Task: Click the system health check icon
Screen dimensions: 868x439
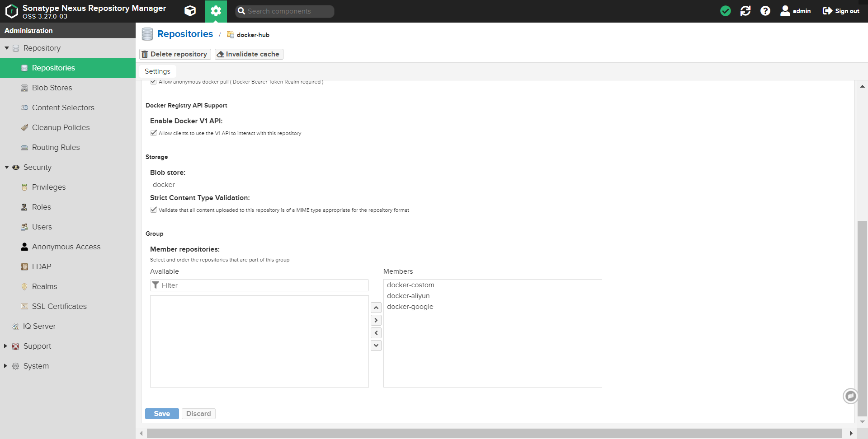Action: (725, 10)
